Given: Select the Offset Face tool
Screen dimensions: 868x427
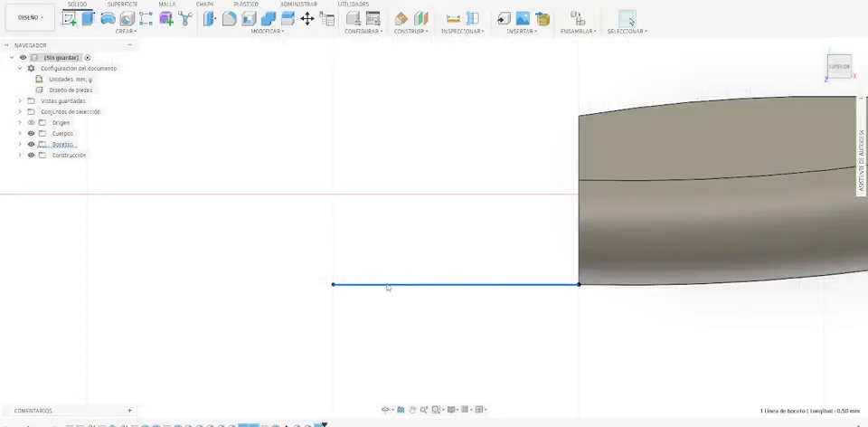Looking at the screenshot, I should click(288, 19).
